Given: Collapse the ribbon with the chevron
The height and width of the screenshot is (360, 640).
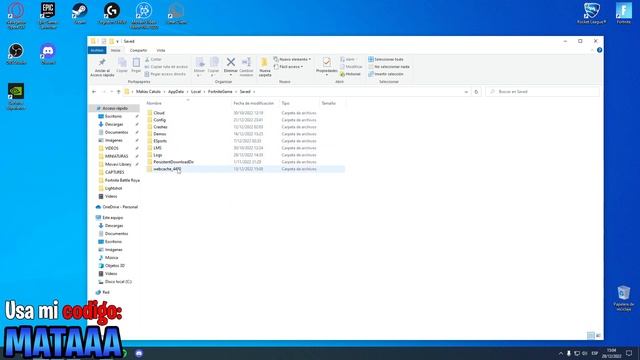Looking at the screenshot, I should tap(592, 50).
